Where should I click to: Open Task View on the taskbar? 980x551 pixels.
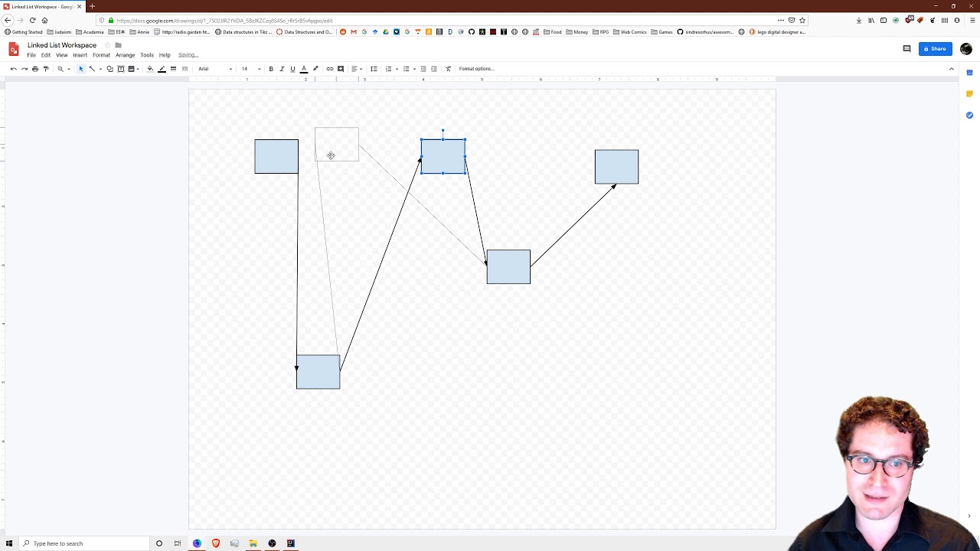tap(178, 543)
